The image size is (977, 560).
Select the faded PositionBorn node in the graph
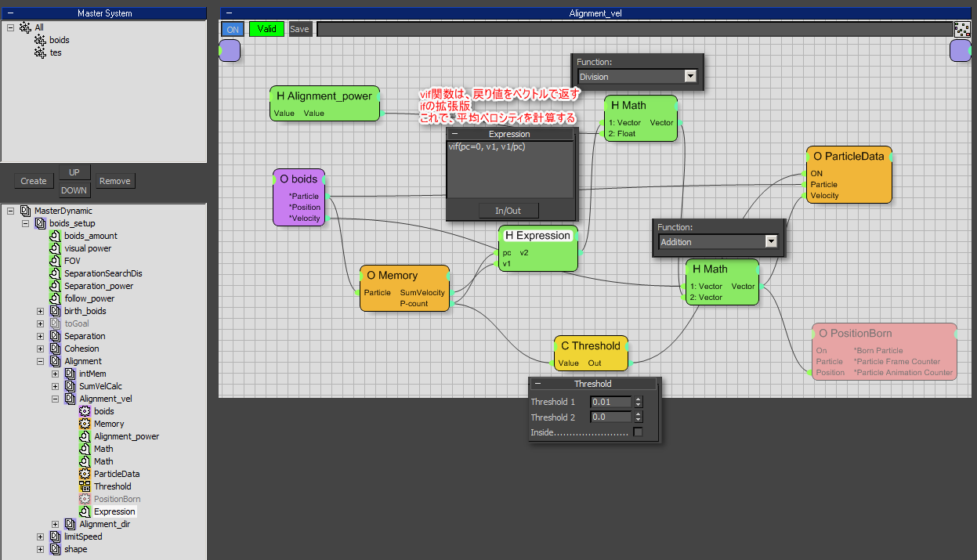click(885, 352)
